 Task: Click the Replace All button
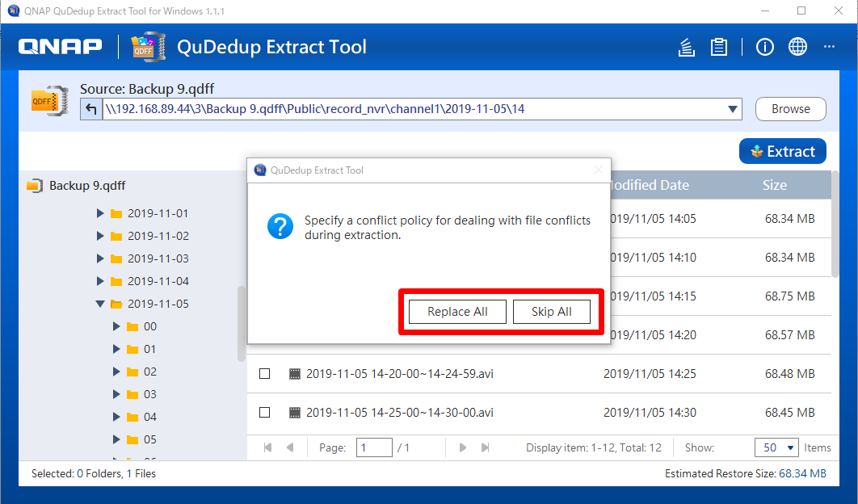tap(457, 312)
